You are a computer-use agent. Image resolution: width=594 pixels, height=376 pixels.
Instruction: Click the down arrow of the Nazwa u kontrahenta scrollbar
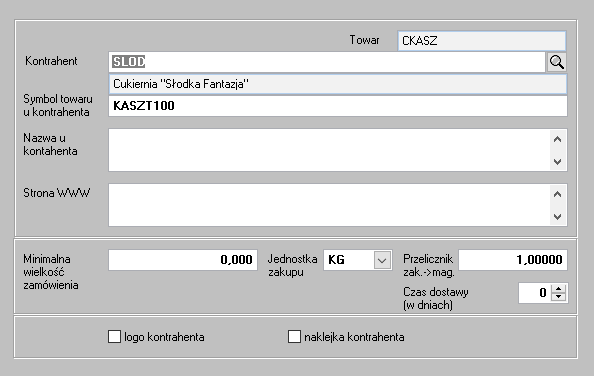click(557, 162)
